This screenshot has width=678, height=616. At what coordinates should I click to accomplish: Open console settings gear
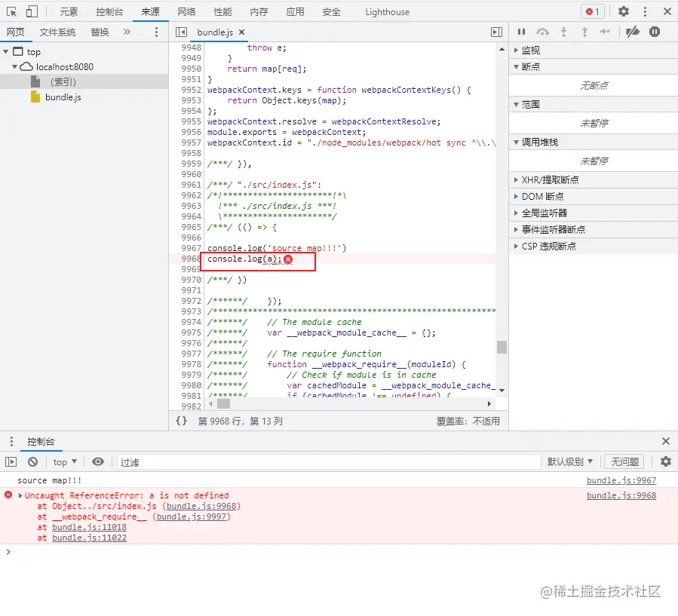(x=665, y=461)
